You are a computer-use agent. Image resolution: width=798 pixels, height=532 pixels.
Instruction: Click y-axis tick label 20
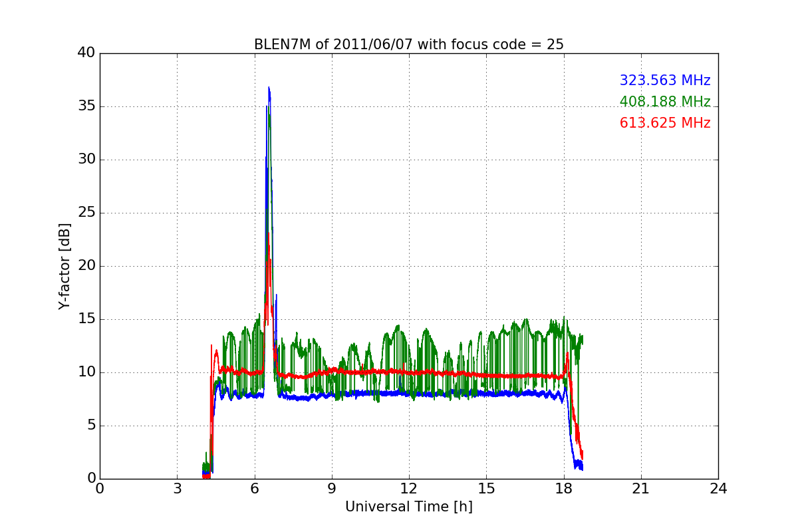tap(86, 266)
